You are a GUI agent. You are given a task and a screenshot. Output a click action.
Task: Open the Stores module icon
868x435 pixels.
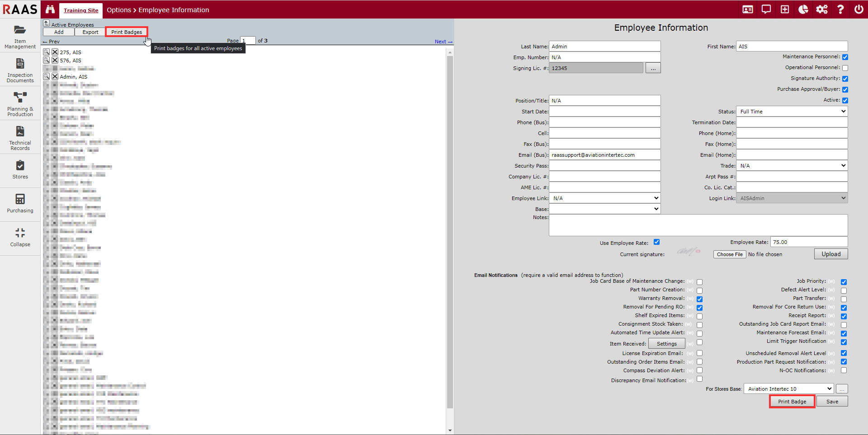click(20, 169)
